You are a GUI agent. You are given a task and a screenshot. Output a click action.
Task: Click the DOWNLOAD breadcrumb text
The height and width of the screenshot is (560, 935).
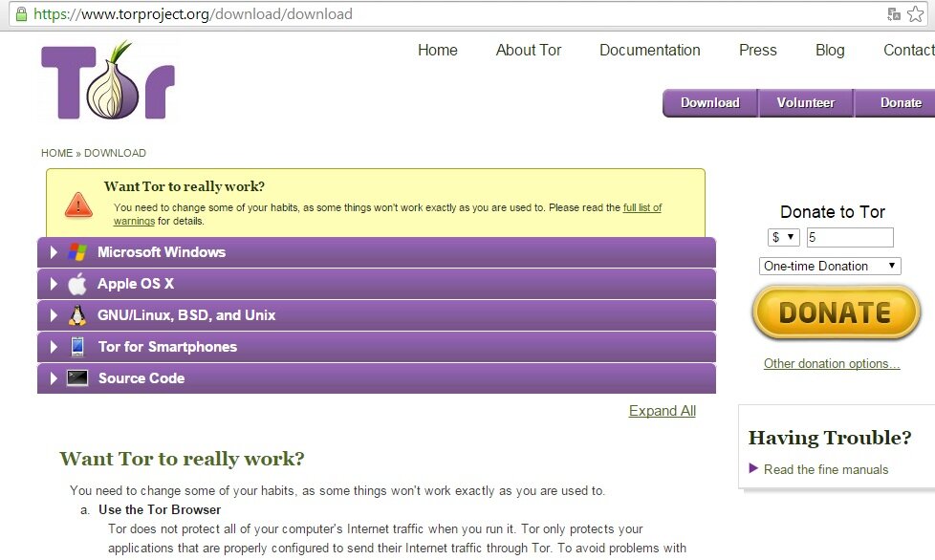click(x=115, y=153)
